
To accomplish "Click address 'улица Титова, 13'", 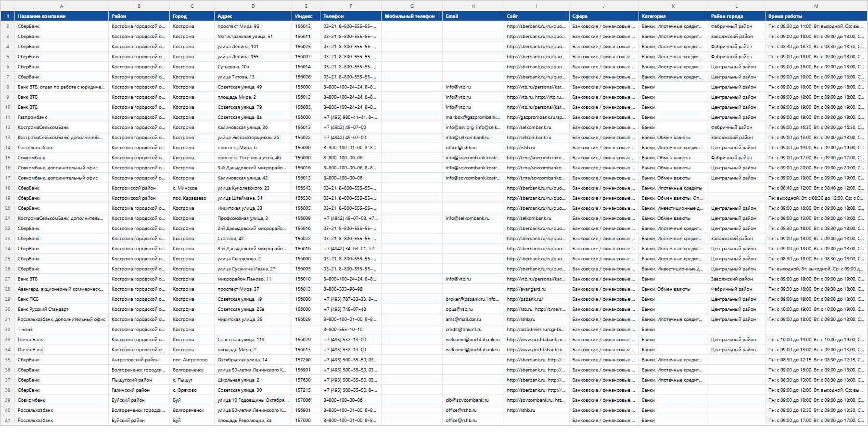I will click(x=253, y=77).
